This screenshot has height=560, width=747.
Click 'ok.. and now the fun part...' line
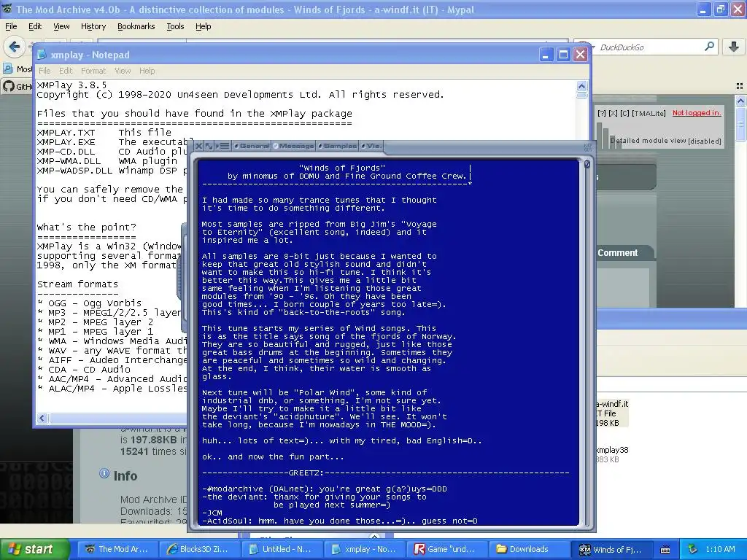[x=273, y=456]
